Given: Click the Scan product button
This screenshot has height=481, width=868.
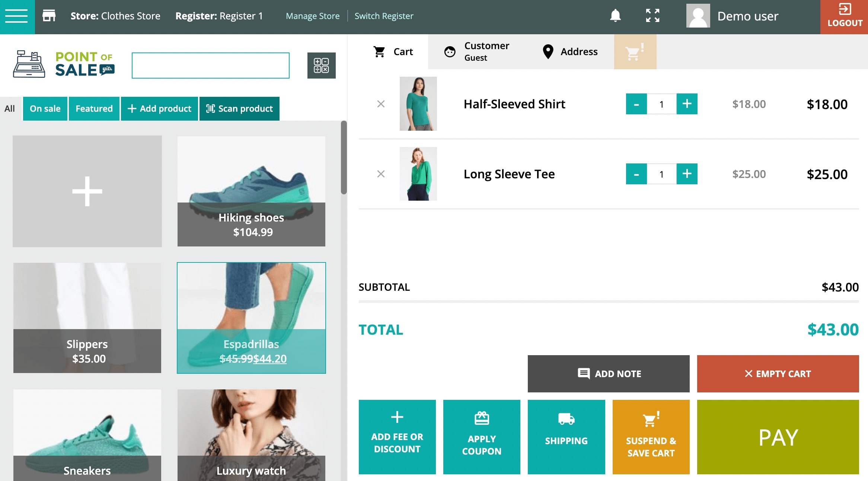Looking at the screenshot, I should pos(239,109).
